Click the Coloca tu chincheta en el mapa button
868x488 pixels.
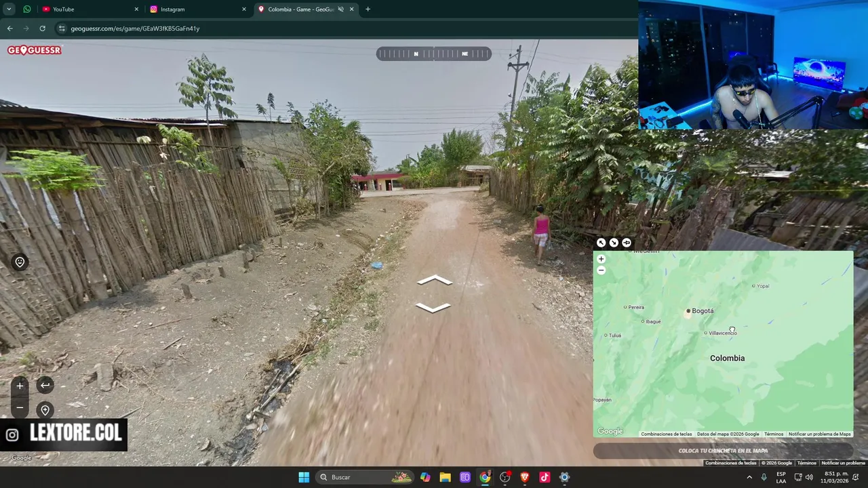pos(723,451)
